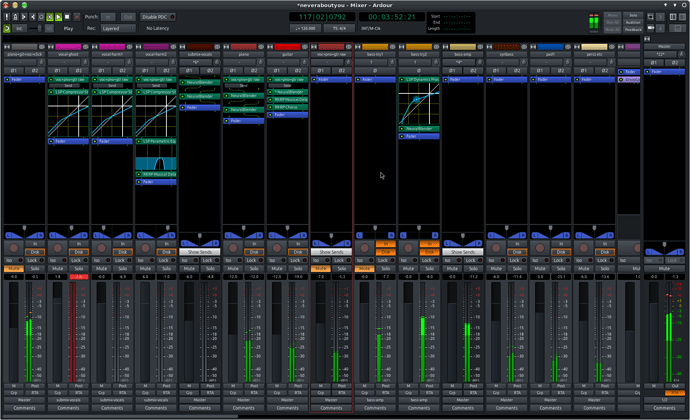Open input selector of vocal-ghost strip

(64, 62)
